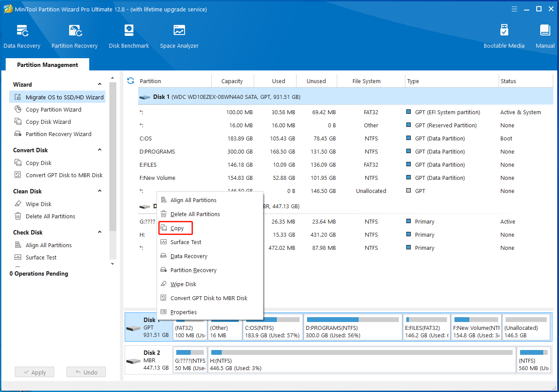559x392 pixels.
Task: Collapse the Check Disk section
Action: 100,232
